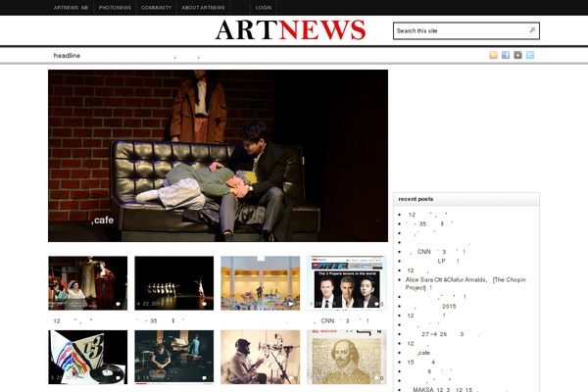
Task: Open the ARTNEWS .ME menu item
Action: pyautogui.click(x=71, y=8)
